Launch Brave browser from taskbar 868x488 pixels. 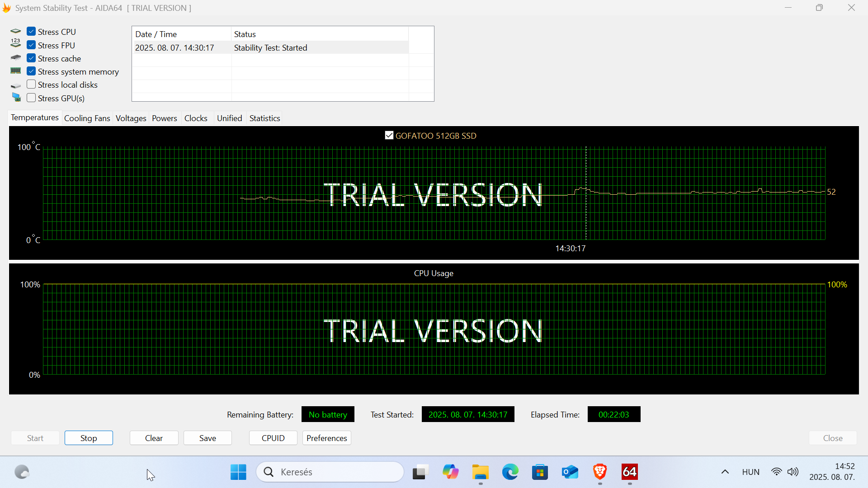coord(600,472)
